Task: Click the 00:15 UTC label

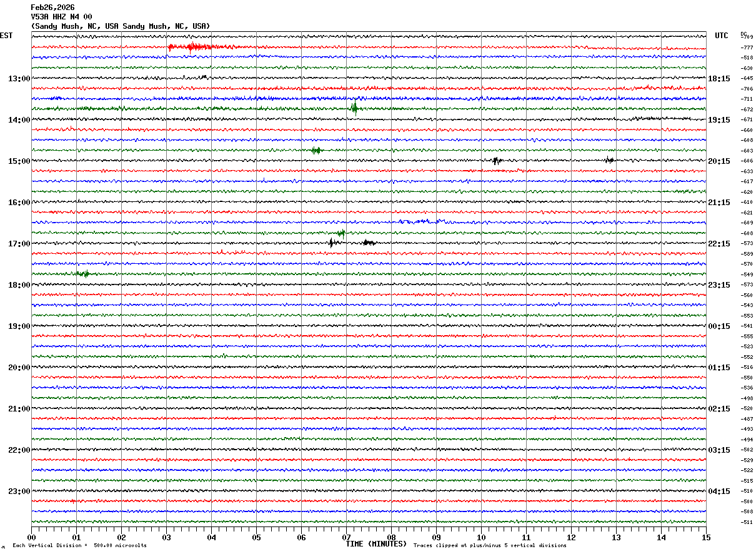Action: pyautogui.click(x=719, y=326)
